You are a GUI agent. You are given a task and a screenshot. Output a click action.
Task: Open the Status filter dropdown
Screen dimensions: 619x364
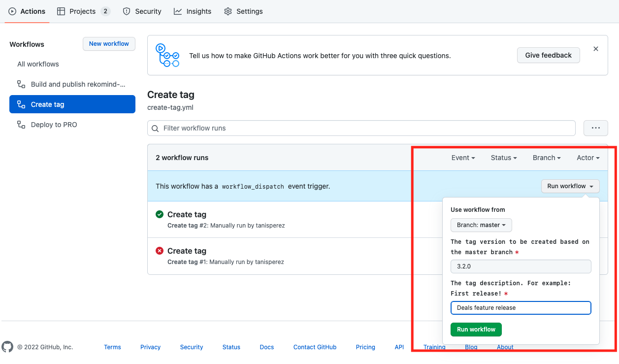pyautogui.click(x=503, y=158)
